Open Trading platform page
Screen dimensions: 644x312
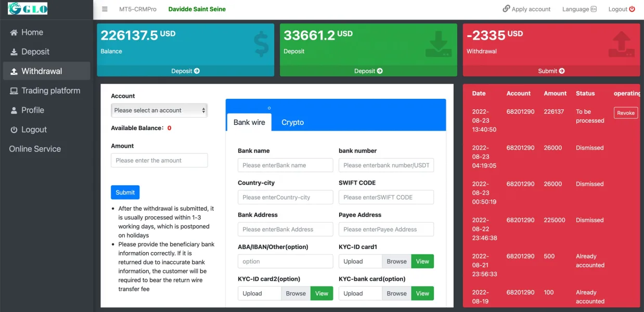click(50, 90)
